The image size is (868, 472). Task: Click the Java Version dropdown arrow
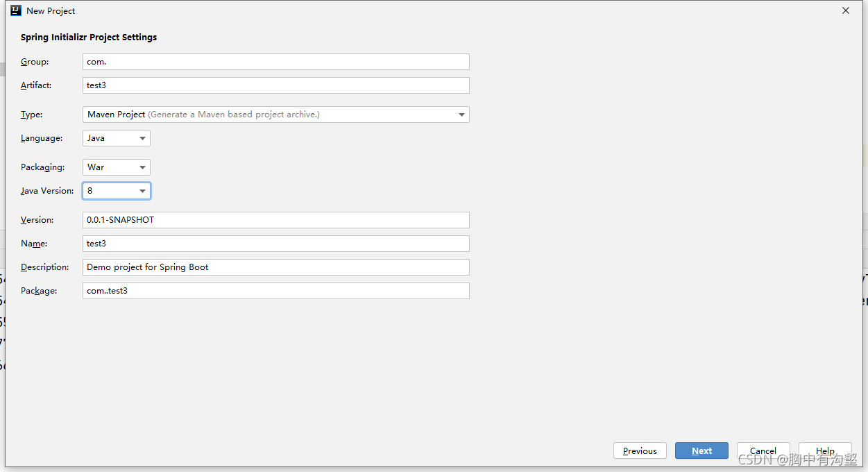142,190
